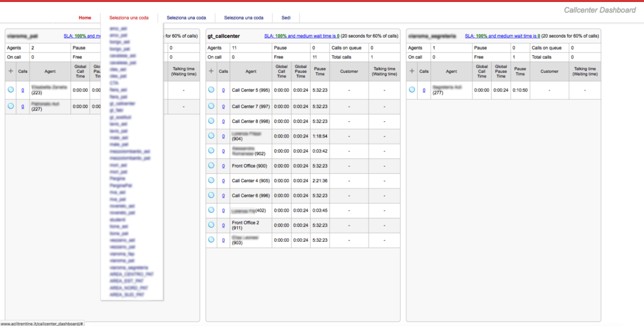The width and height of the screenshot is (644, 326).
Task: Click the calls count link for Call Center 6 (996)
Action: (x=223, y=196)
